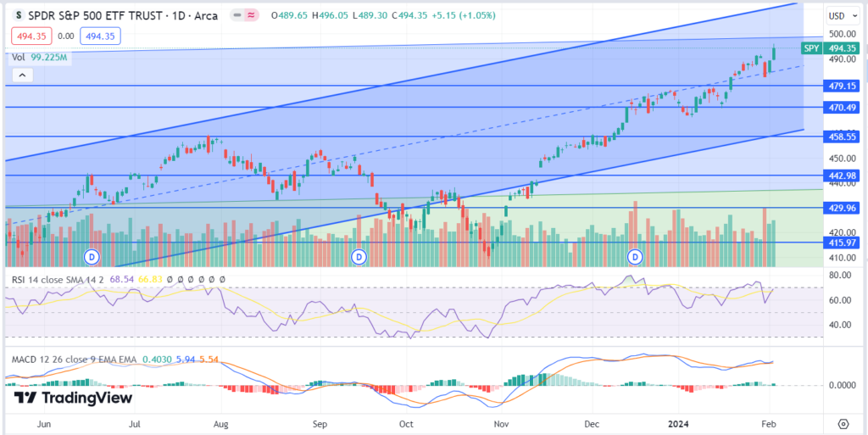Click the 0.0000 MACD axis label

842,385
